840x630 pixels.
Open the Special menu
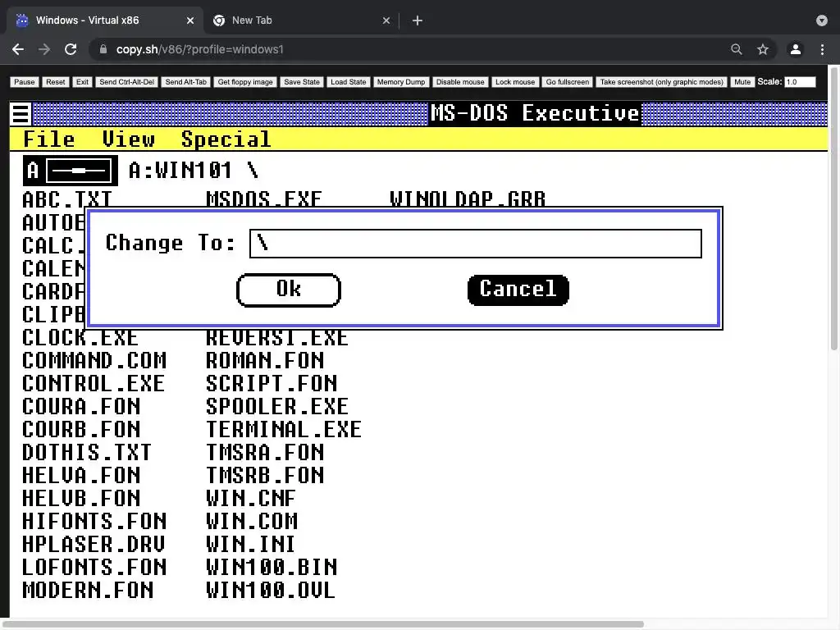coord(226,139)
